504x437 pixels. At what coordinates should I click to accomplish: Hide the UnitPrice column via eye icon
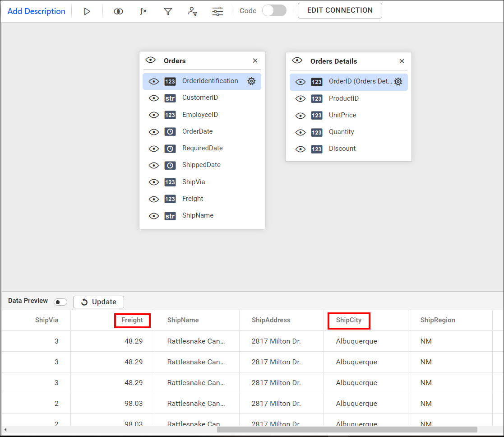pyautogui.click(x=301, y=116)
